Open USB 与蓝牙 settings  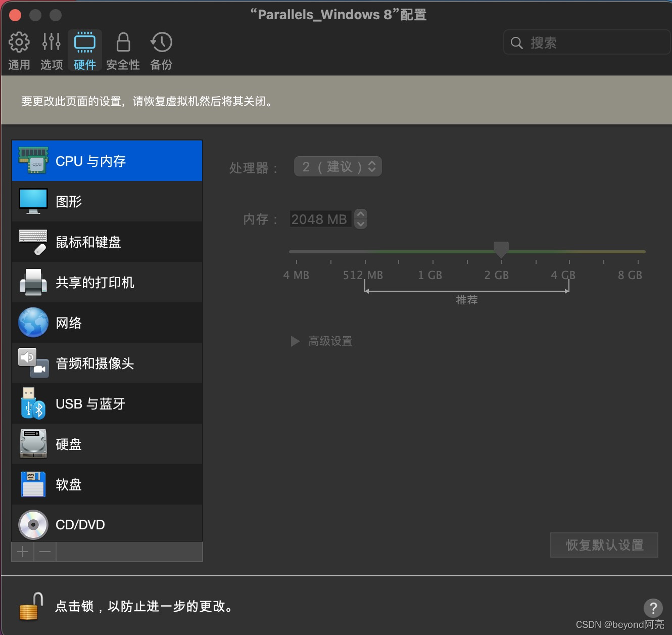[107, 403]
